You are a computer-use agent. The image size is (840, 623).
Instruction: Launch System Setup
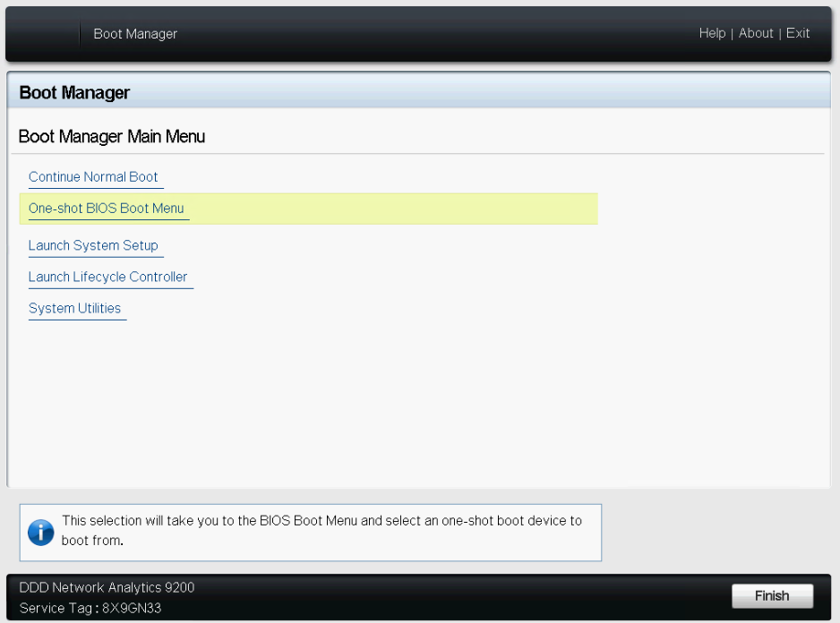93,246
